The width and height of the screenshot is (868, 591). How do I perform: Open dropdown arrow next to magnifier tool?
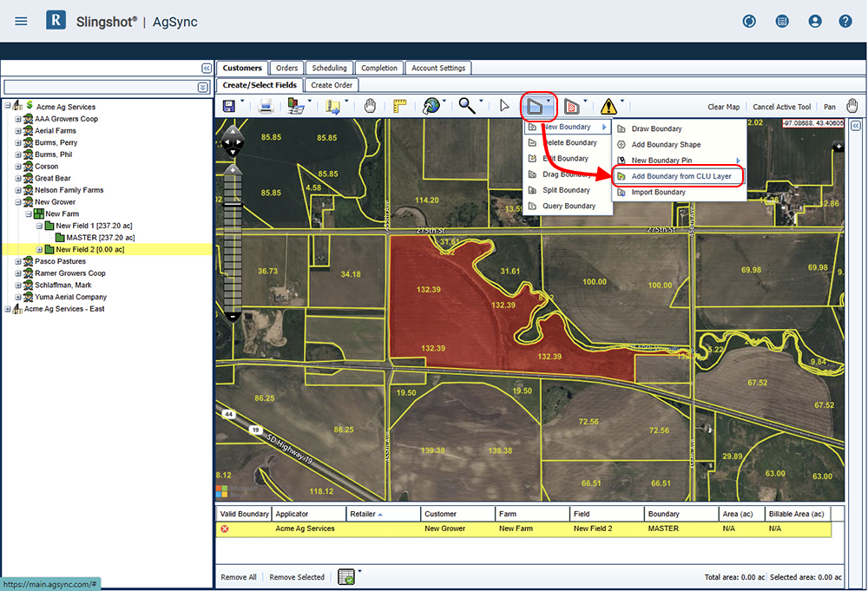point(481,102)
